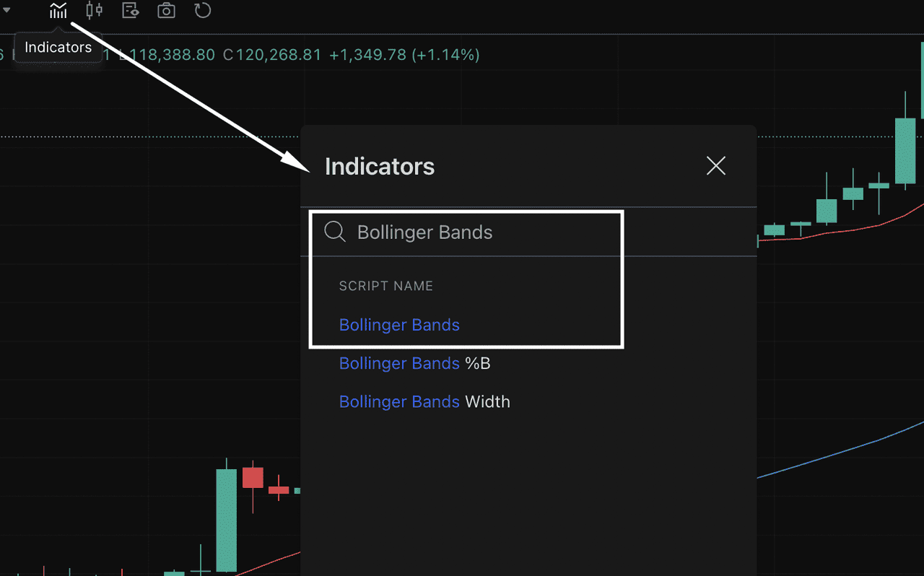
Task: Click the close price value C120,268.81
Action: coord(272,55)
